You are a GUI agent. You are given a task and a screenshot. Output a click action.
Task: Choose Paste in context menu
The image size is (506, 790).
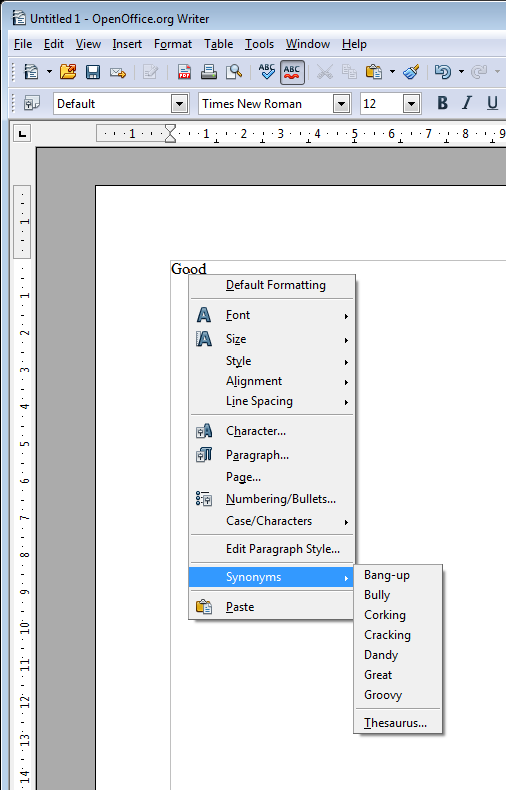point(272,607)
